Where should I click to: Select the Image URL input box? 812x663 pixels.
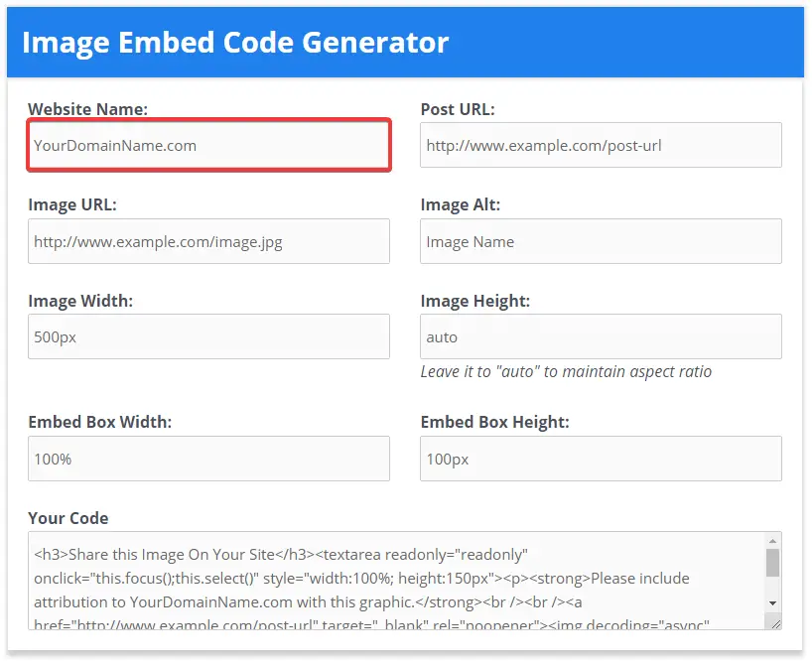[208, 241]
